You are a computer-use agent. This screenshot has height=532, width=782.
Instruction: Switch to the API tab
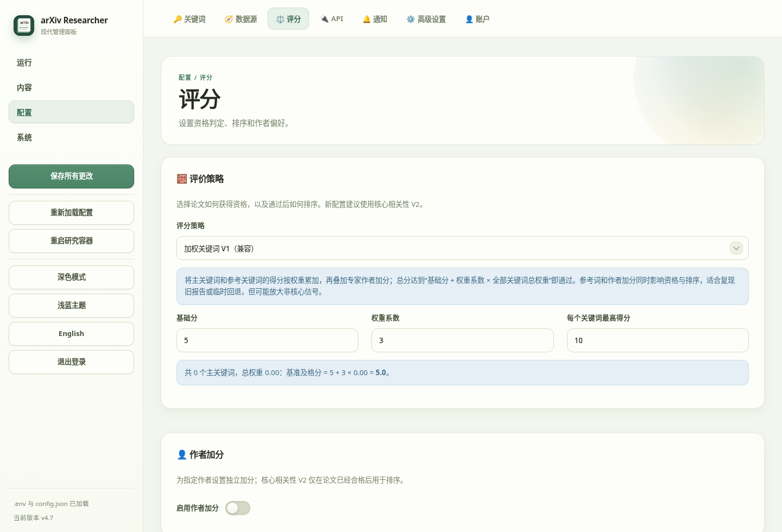(332, 19)
